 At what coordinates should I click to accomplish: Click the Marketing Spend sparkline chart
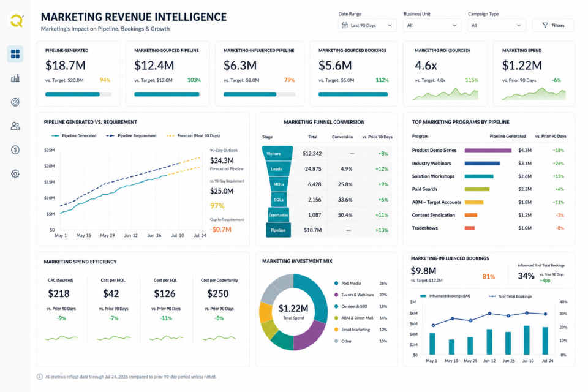[x=533, y=94]
